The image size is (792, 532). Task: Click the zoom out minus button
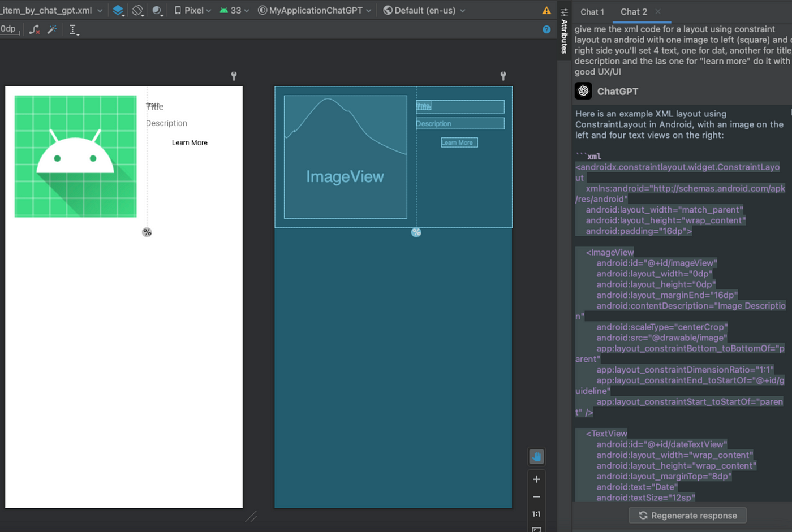tap(536, 496)
